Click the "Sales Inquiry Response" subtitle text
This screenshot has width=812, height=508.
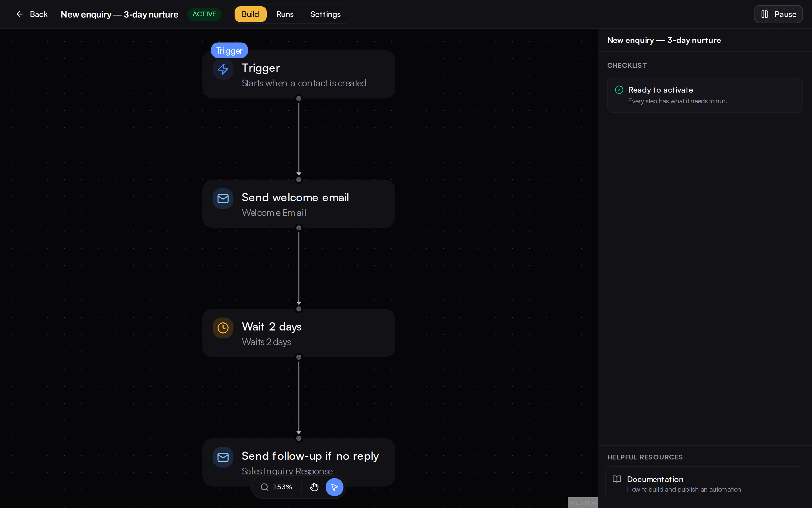coord(287,471)
